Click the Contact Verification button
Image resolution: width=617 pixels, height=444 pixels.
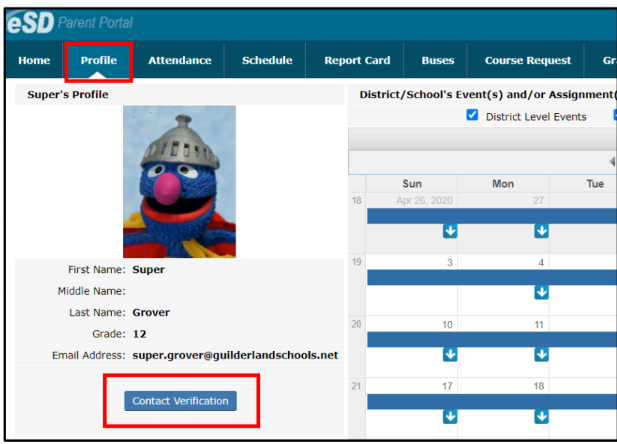pos(180,401)
